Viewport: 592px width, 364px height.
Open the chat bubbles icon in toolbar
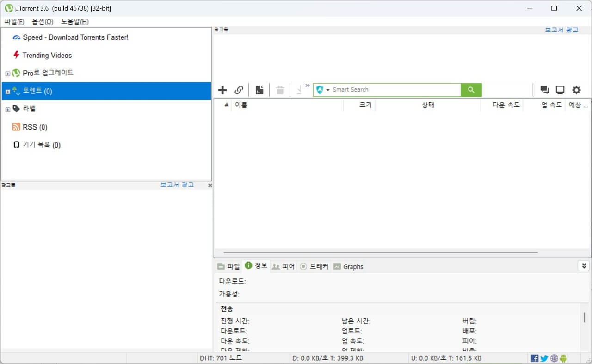[544, 90]
